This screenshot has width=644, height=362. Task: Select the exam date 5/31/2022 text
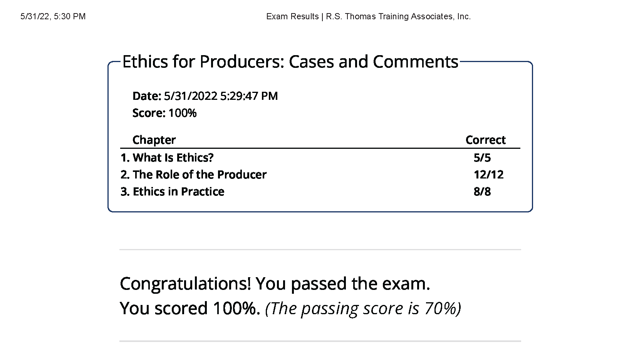tap(191, 96)
